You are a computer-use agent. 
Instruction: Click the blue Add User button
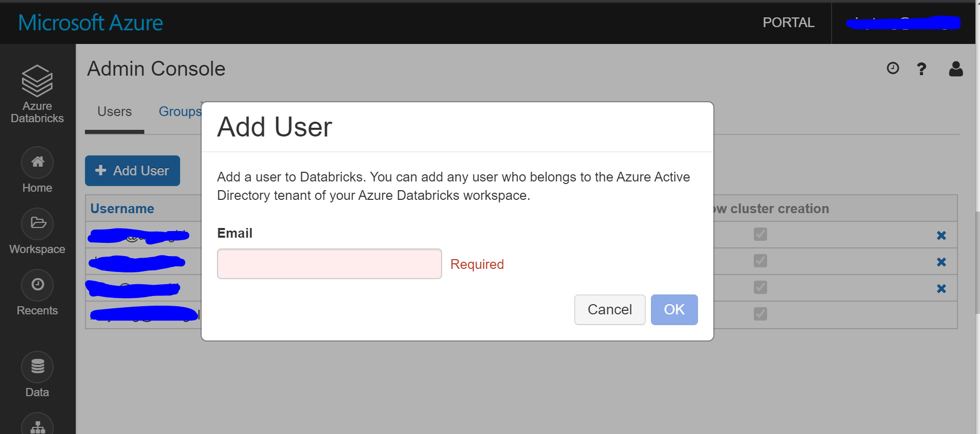(133, 171)
